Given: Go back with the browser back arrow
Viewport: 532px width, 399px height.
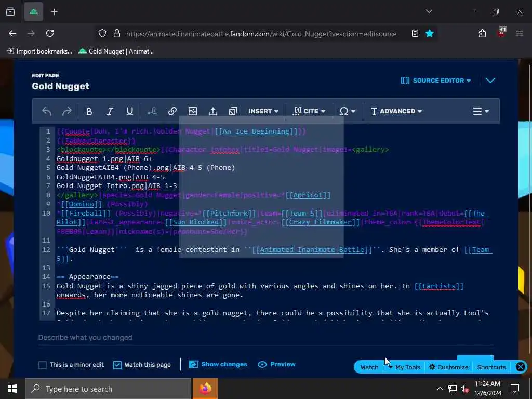Looking at the screenshot, I should (x=12, y=33).
